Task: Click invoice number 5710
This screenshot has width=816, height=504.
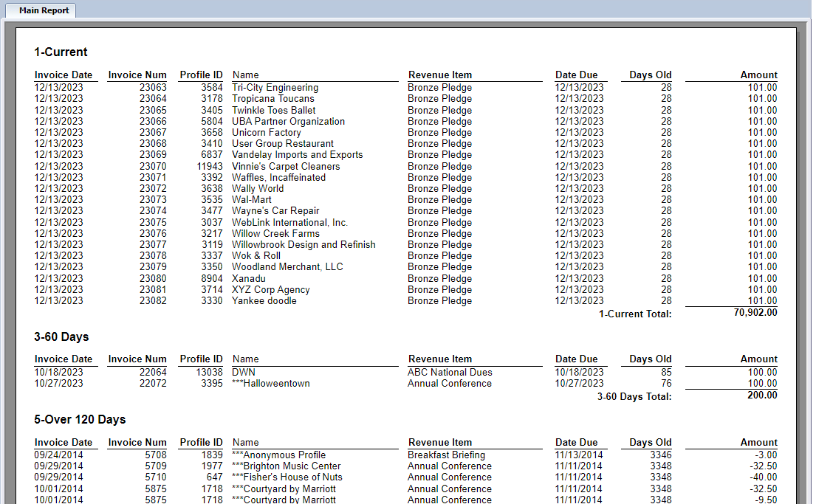Action: (156, 477)
